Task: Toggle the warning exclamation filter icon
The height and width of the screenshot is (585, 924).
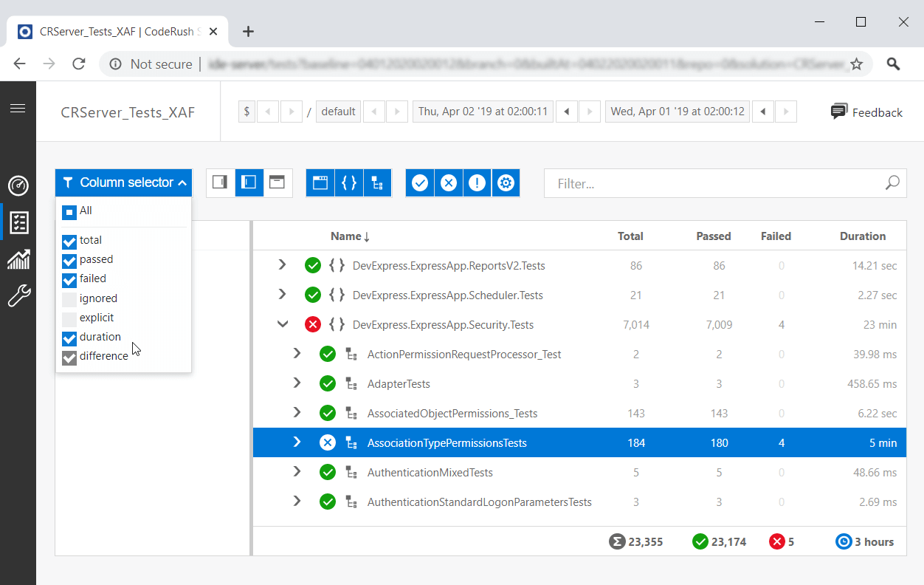Action: coord(477,182)
